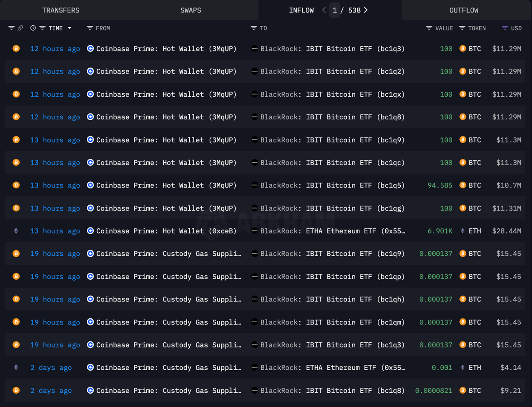Viewport: 532px width, 407px height.
Task: Open the BlackRock IBIT Bitcoin ETF (bc1q2) link
Action: (332, 71)
